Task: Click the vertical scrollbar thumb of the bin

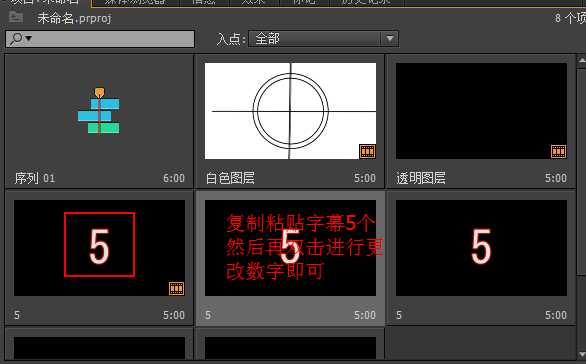Action: (582, 171)
